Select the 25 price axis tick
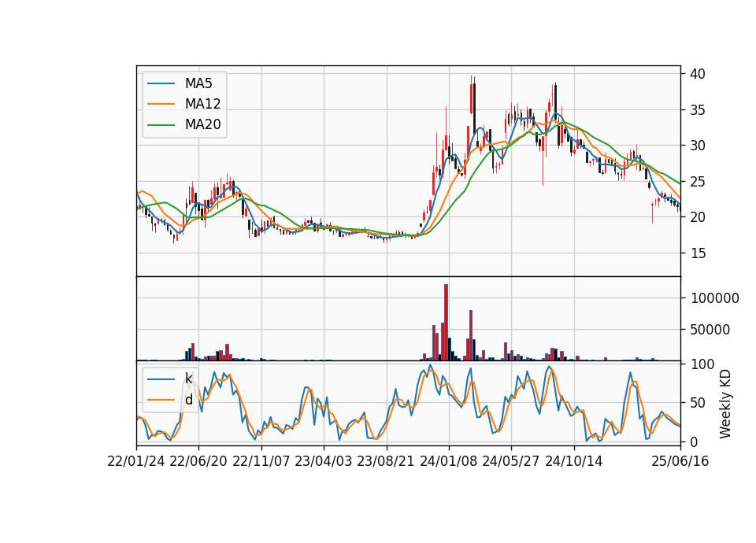Viewport: 756px width, 543px height. click(698, 182)
